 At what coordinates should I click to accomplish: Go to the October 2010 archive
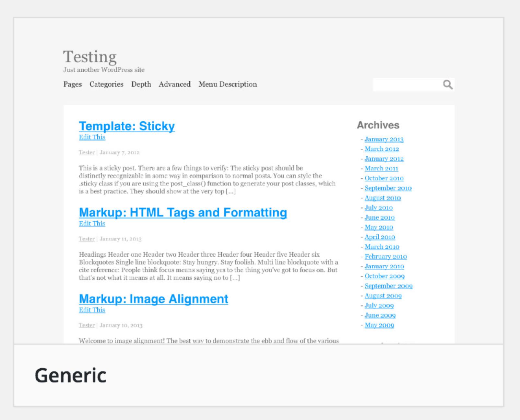click(x=384, y=178)
